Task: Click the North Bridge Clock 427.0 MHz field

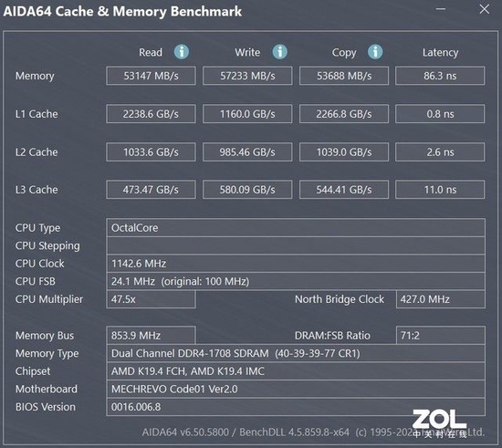Action: pyautogui.click(x=441, y=299)
